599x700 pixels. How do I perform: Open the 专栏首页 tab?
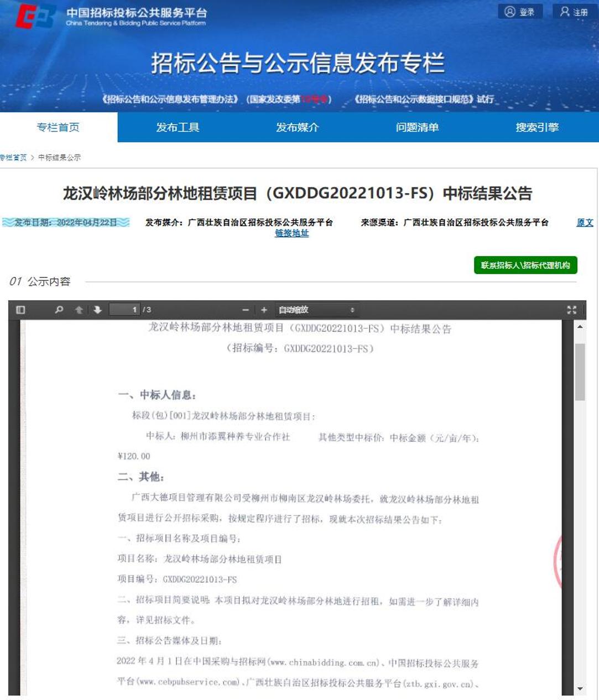pos(58,127)
